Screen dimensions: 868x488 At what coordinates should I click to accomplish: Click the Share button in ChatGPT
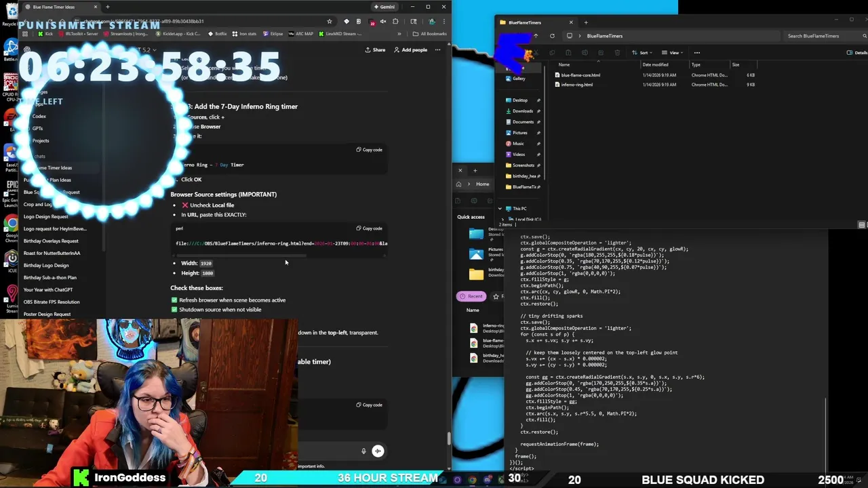pos(375,49)
